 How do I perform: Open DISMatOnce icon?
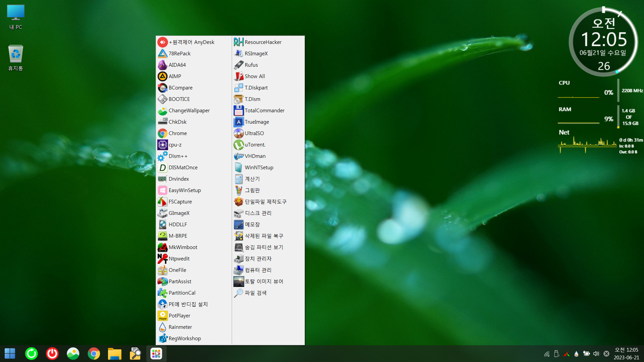163,168
